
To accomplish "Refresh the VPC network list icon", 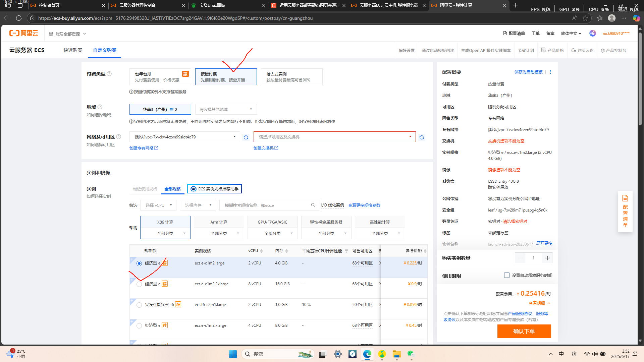I will point(246,137).
